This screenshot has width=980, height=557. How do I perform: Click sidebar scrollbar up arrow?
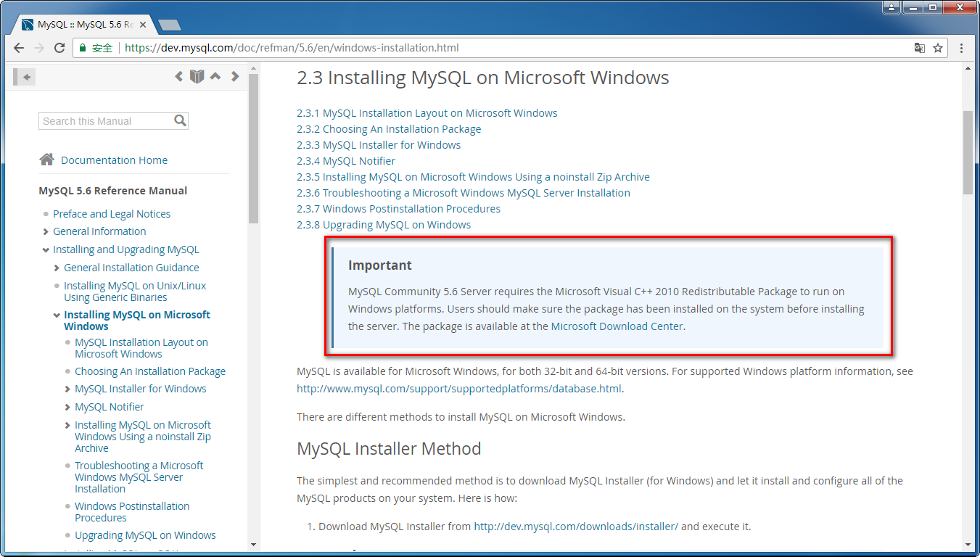pos(253,68)
